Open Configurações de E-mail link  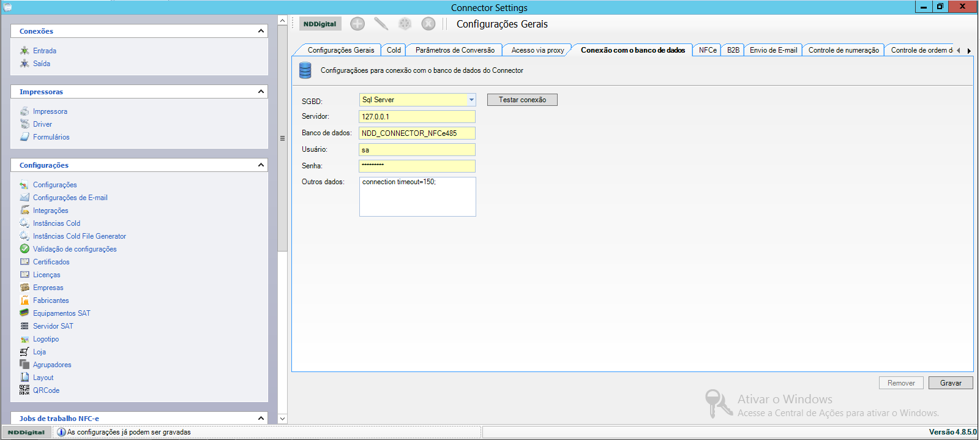70,198
